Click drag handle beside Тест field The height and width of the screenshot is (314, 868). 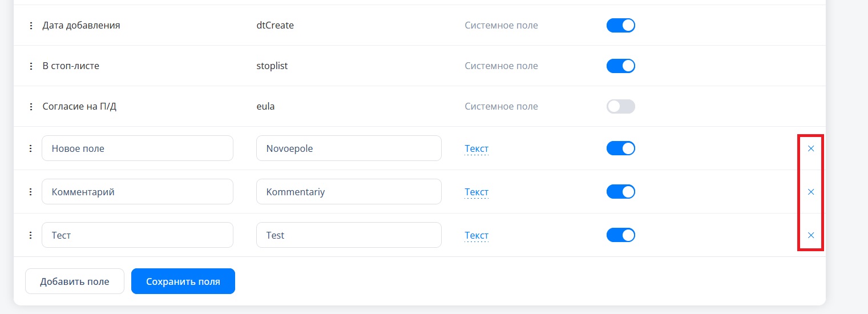coord(31,235)
